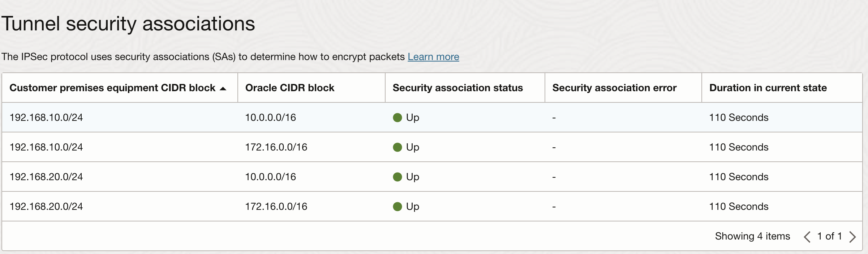The height and width of the screenshot is (254, 868).
Task: Select the Oracle CIDR block header cell
Action: [290, 88]
